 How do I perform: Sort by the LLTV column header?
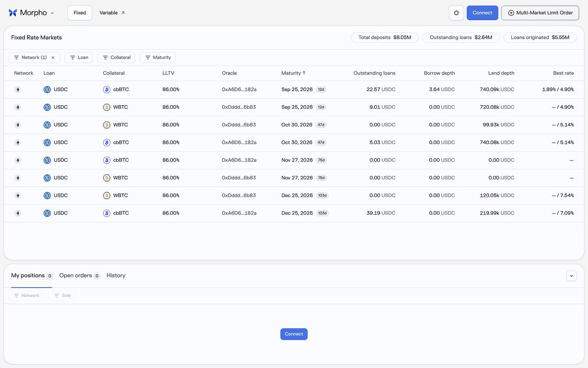[168, 73]
